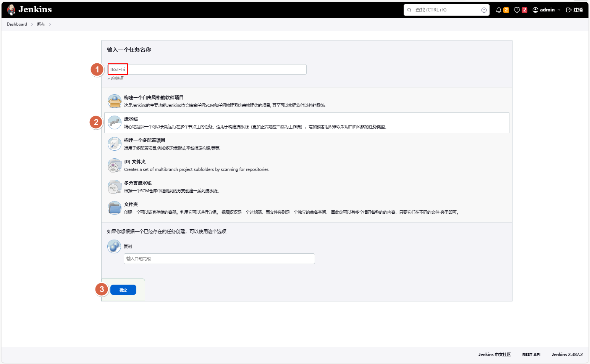Click the 输入自动完成 copy-from field

pos(219,259)
